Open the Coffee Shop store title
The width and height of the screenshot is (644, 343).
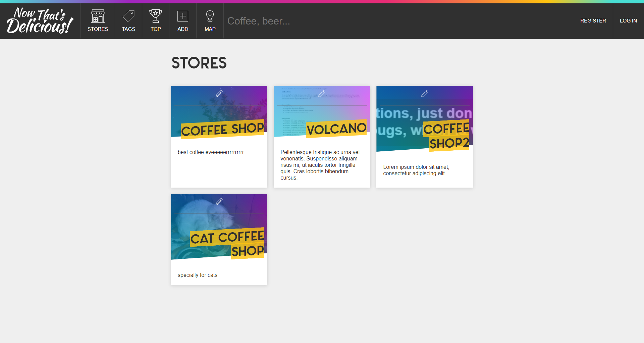[222, 129]
